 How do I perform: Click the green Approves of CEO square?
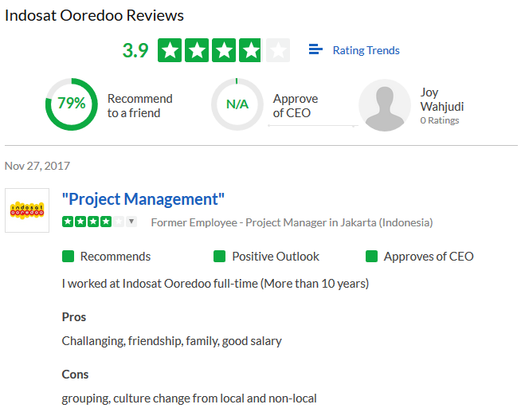click(372, 256)
